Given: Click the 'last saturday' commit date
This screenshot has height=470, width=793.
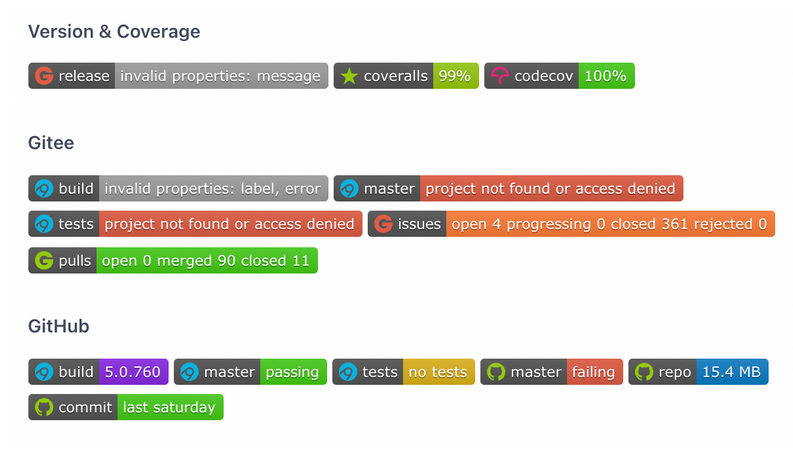Looking at the screenshot, I should coord(170,408).
